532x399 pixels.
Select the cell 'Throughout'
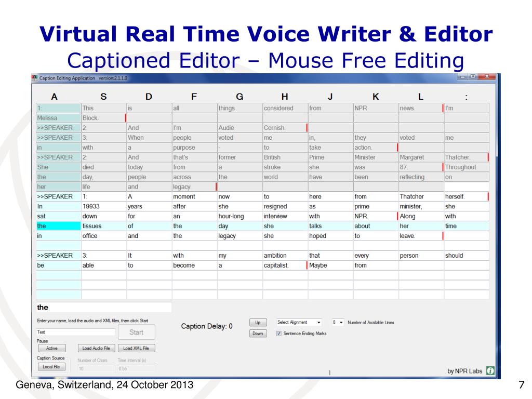point(467,167)
